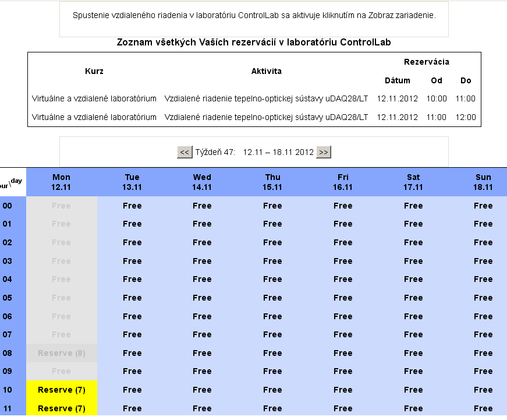Click date 12.11.2012 in first reservation row
The height and width of the screenshot is (420, 507).
click(x=398, y=98)
